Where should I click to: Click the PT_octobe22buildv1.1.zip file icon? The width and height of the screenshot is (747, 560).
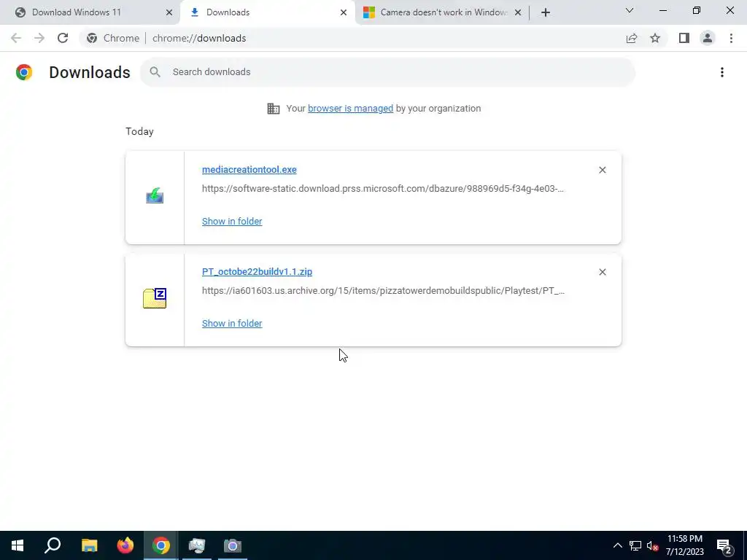[x=155, y=298]
